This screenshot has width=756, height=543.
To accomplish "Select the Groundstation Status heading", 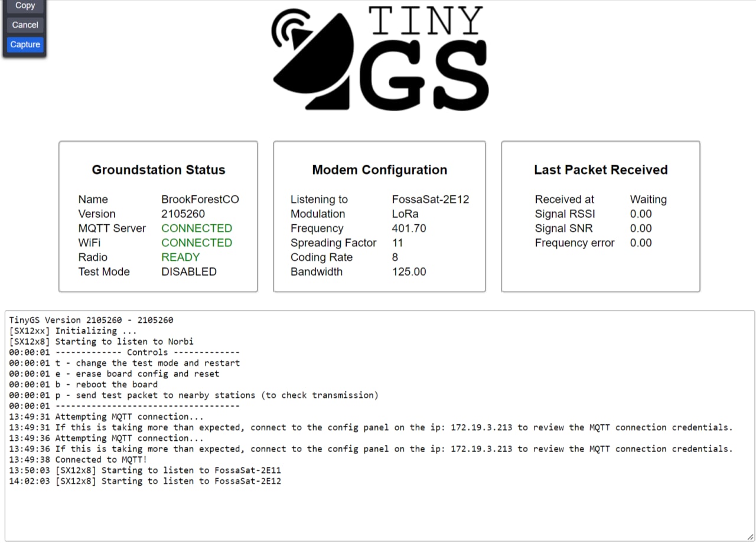I will [x=158, y=170].
